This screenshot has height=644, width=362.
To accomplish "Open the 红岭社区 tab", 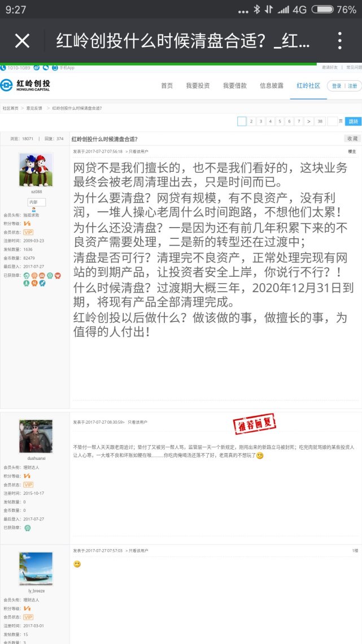I will tap(308, 85).
